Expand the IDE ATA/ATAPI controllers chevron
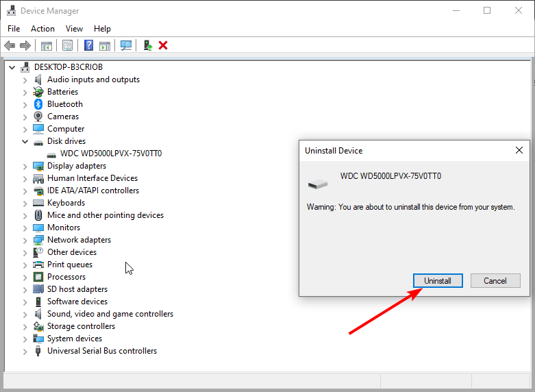The width and height of the screenshot is (535, 392). click(x=25, y=191)
